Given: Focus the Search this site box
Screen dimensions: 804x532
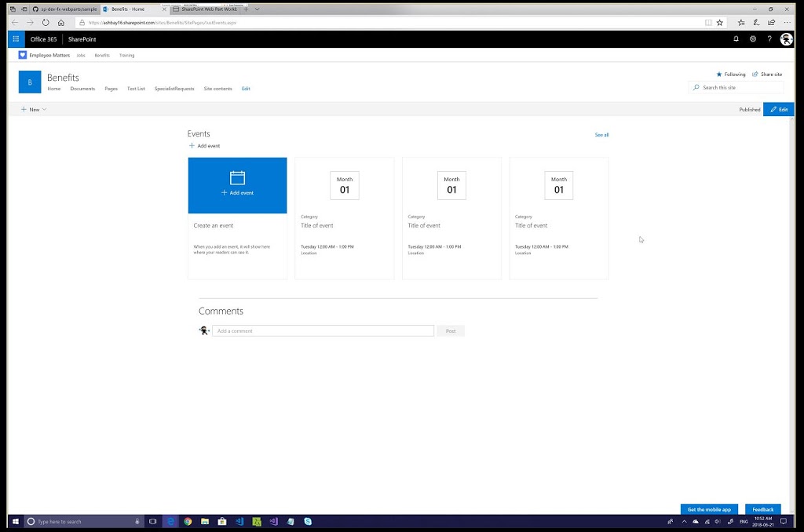Looking at the screenshot, I should click(736, 88).
